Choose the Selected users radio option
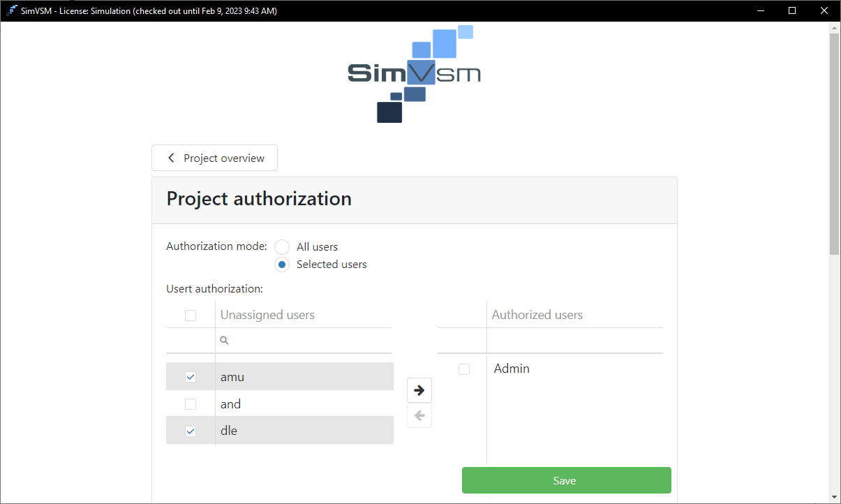Image resolution: width=841 pixels, height=504 pixels. 282,265
